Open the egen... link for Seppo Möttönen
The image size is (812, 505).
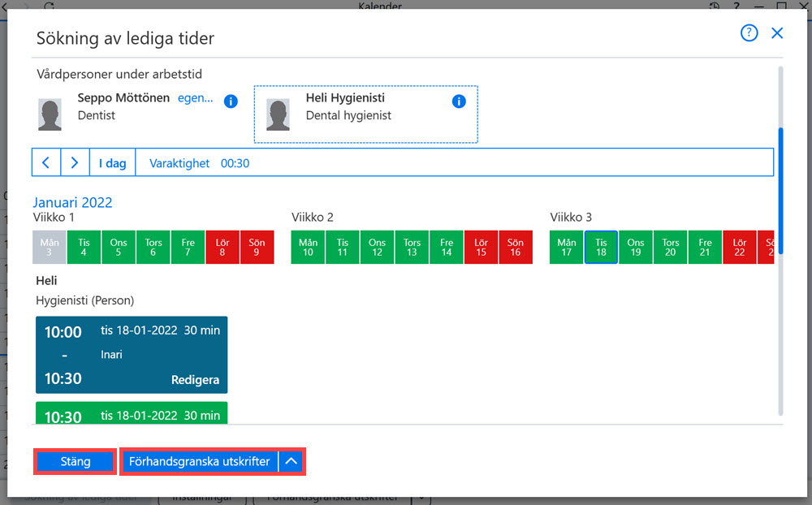(x=195, y=98)
